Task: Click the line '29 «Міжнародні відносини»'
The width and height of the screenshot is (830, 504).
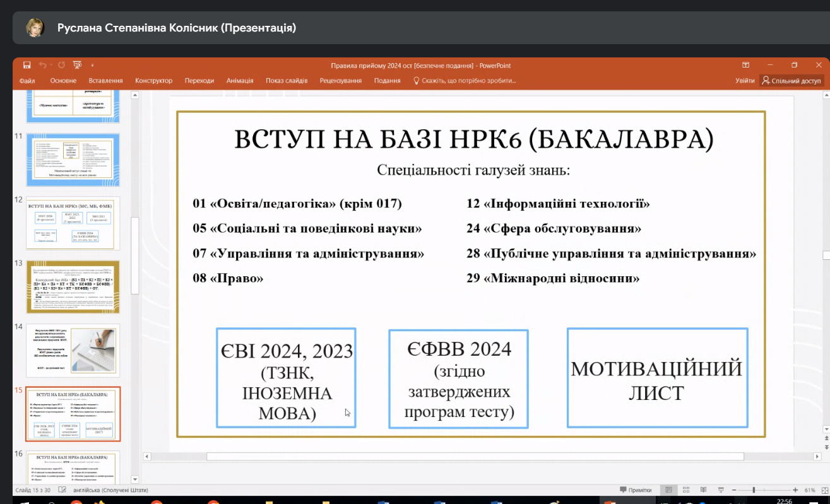Action: click(x=553, y=278)
